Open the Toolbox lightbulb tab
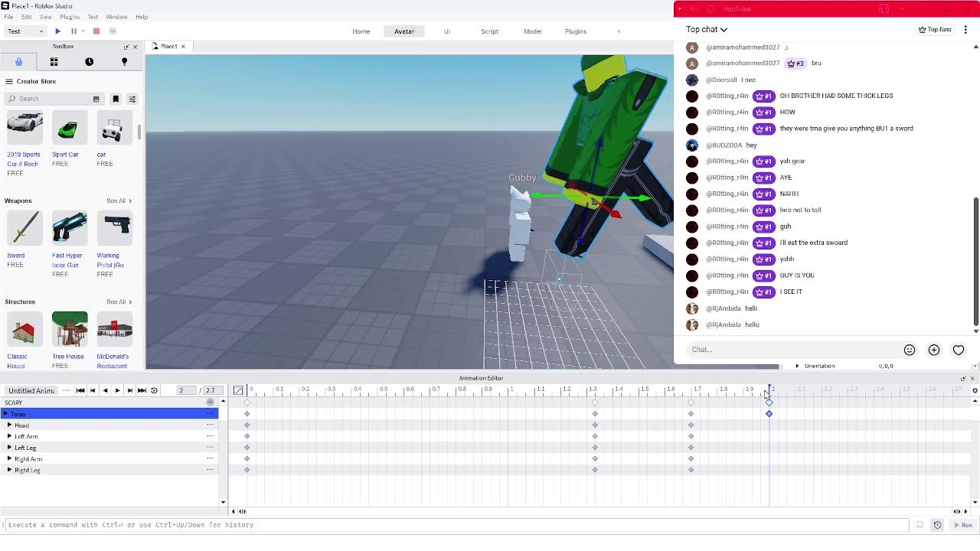This screenshot has height=551, width=980. click(x=124, y=62)
